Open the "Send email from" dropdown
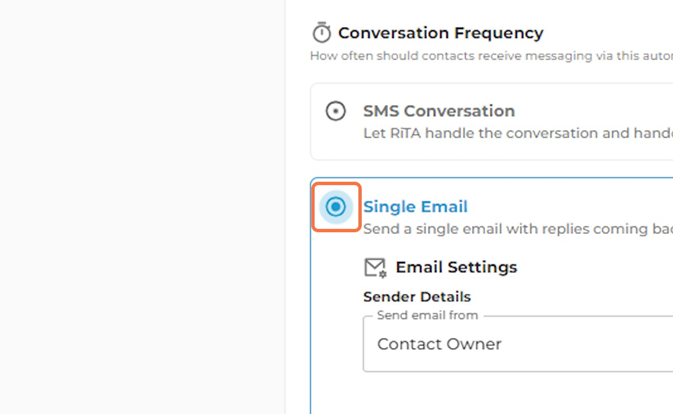Image resolution: width=673 pixels, height=414 pixels. coord(518,344)
